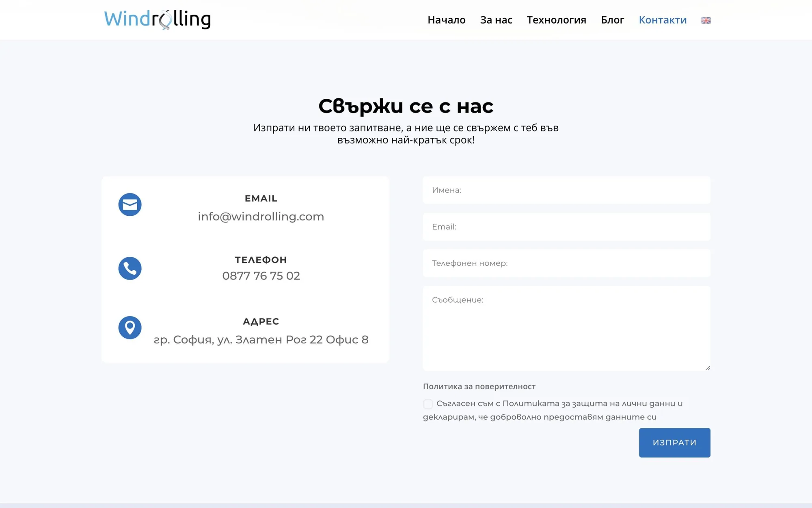Screen dimensions: 812x508
Task: Click the info@windrolling.com email address
Action: coord(261,216)
